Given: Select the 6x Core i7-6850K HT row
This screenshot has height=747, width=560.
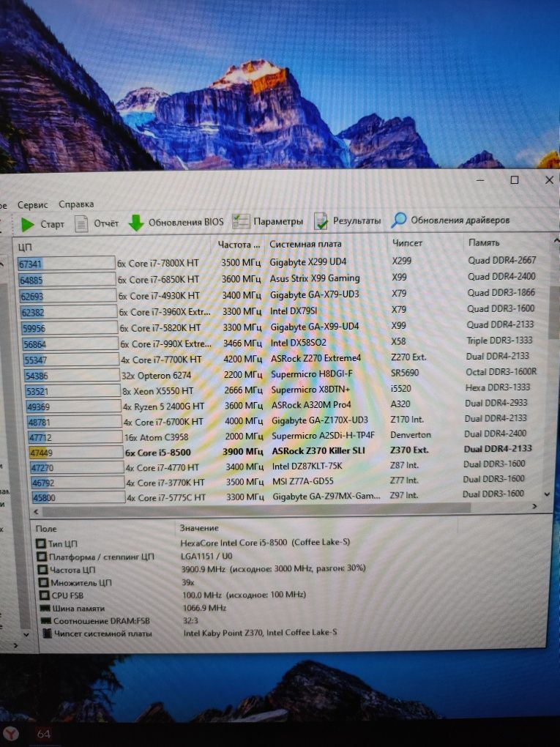Looking at the screenshot, I should [277, 278].
